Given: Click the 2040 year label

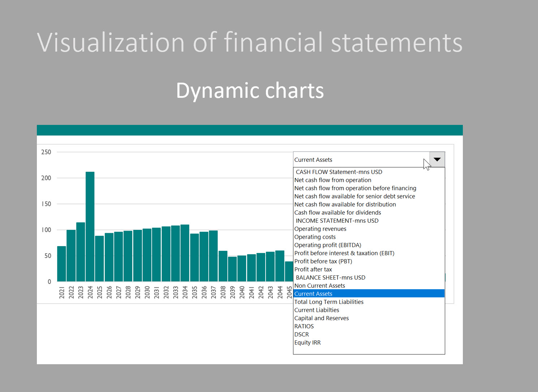Looking at the screenshot, I should click(x=242, y=292).
